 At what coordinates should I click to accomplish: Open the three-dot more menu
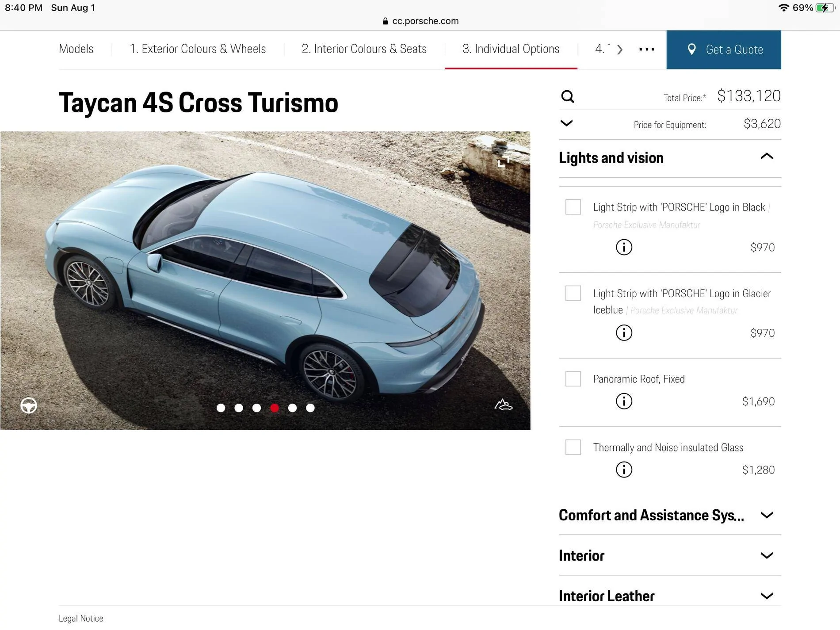click(x=646, y=50)
